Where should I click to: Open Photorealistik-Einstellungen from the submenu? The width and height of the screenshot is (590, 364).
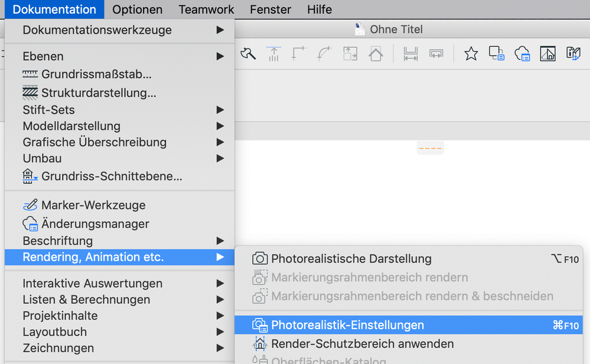coord(347,325)
